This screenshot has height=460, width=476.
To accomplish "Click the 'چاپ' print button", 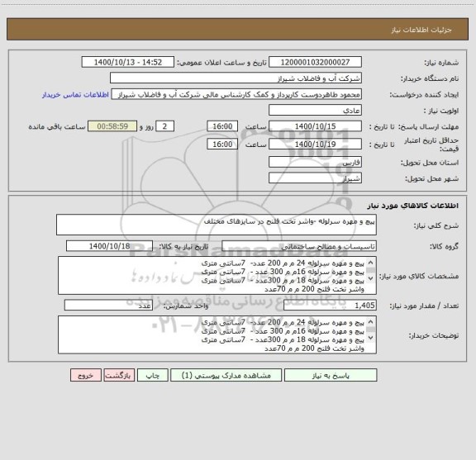I will [x=152, y=375].
